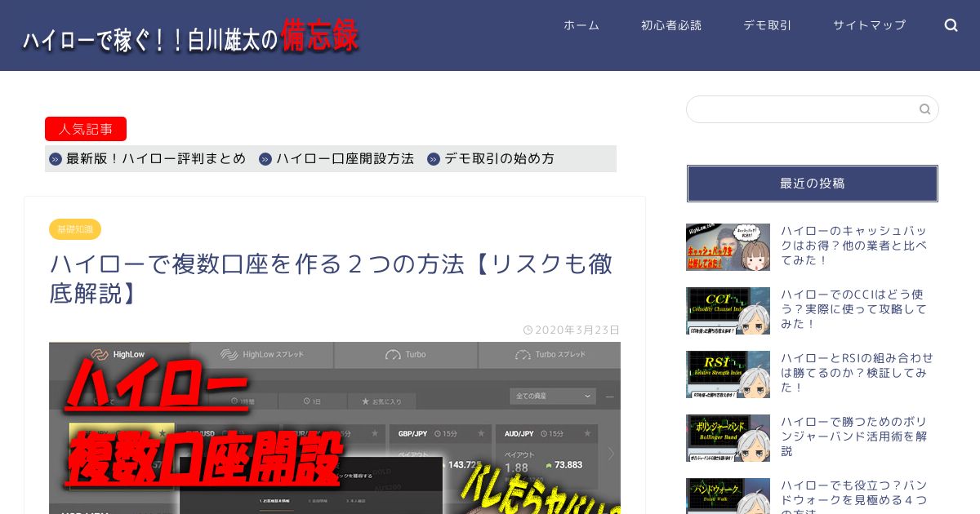
Task: Open thumbnail of the キャッシュバック post
Action: click(x=728, y=247)
